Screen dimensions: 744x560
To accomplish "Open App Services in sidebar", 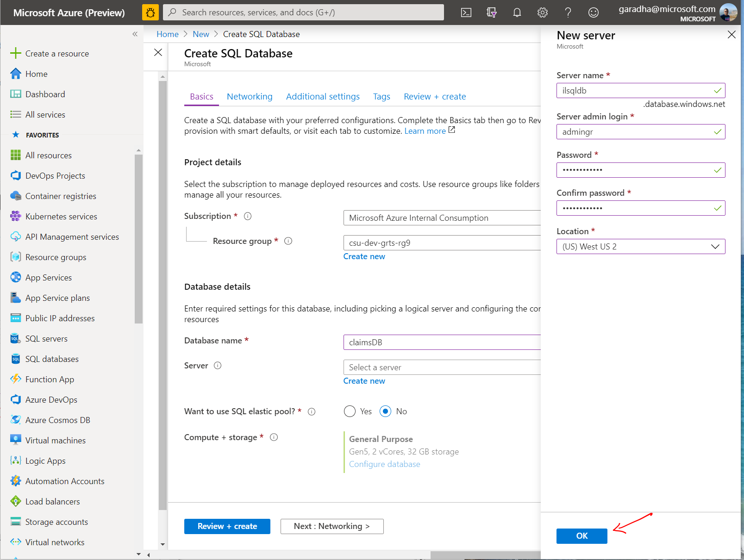I will coord(48,278).
